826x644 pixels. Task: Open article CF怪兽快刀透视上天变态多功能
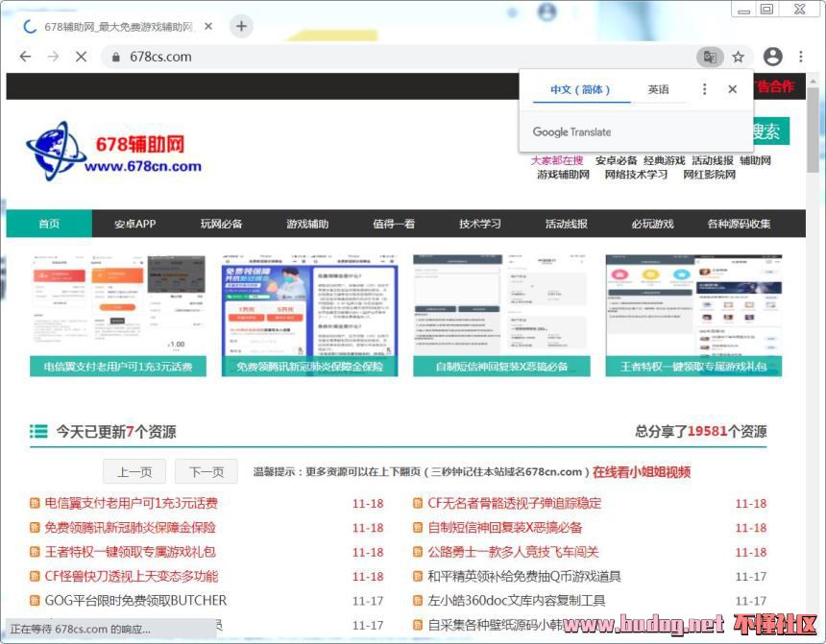click(132, 576)
